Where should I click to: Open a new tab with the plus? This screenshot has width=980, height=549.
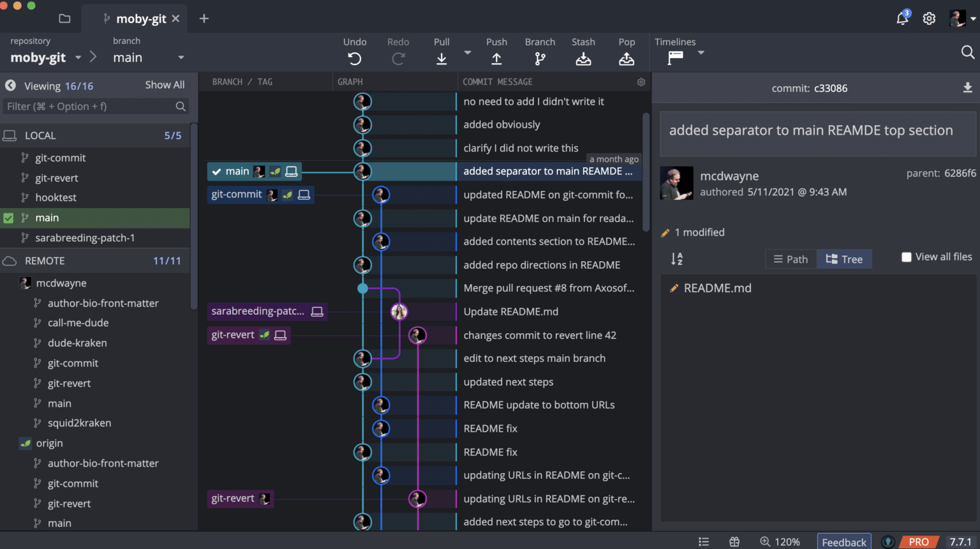coord(204,19)
